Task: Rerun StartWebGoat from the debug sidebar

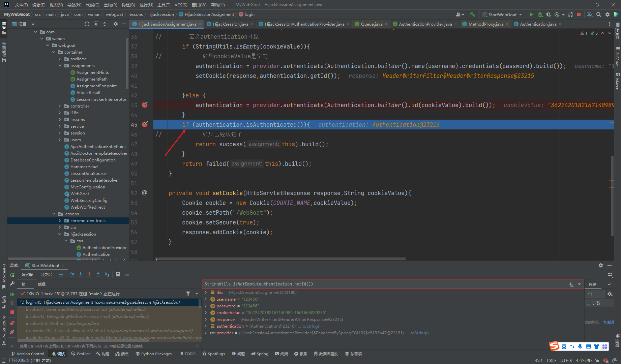Action: [12, 275]
